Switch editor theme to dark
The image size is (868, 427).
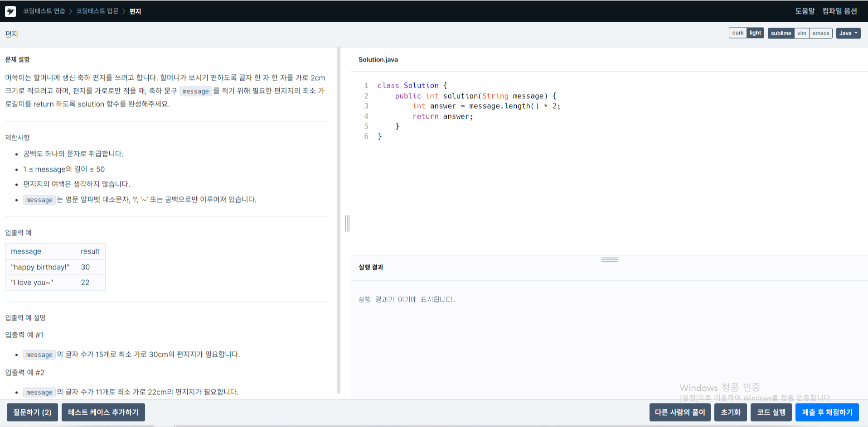tap(737, 33)
